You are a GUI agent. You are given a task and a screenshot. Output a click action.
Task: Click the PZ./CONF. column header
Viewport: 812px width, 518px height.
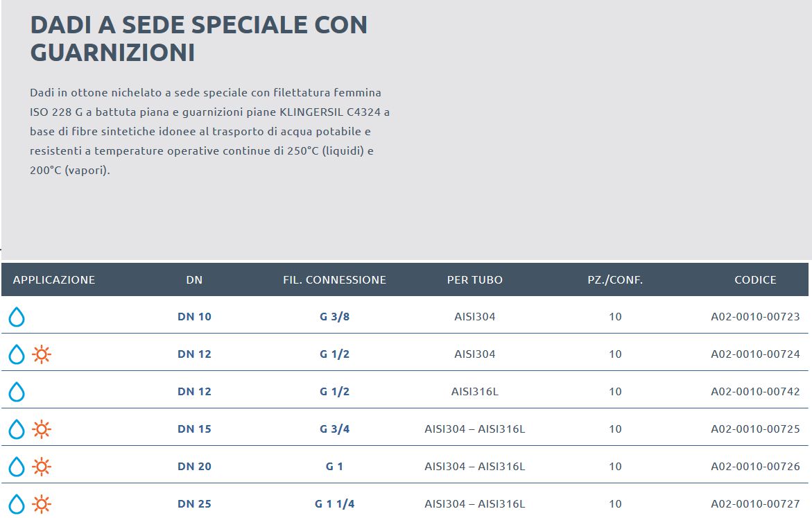(614, 280)
